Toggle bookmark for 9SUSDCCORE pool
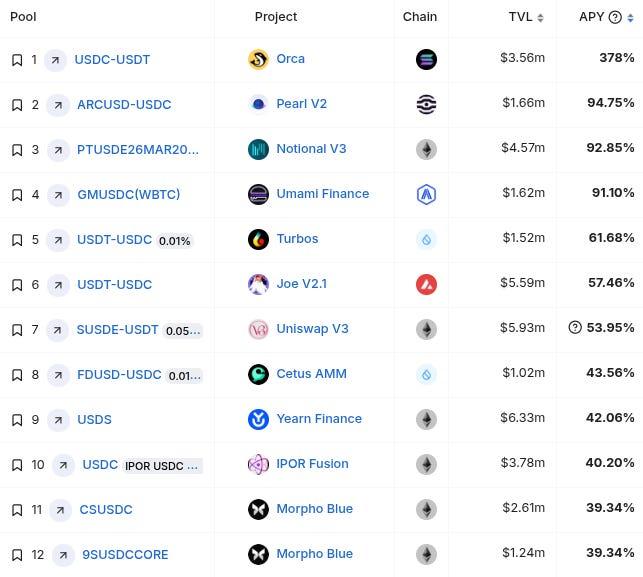This screenshot has height=577, width=643. click(17, 555)
